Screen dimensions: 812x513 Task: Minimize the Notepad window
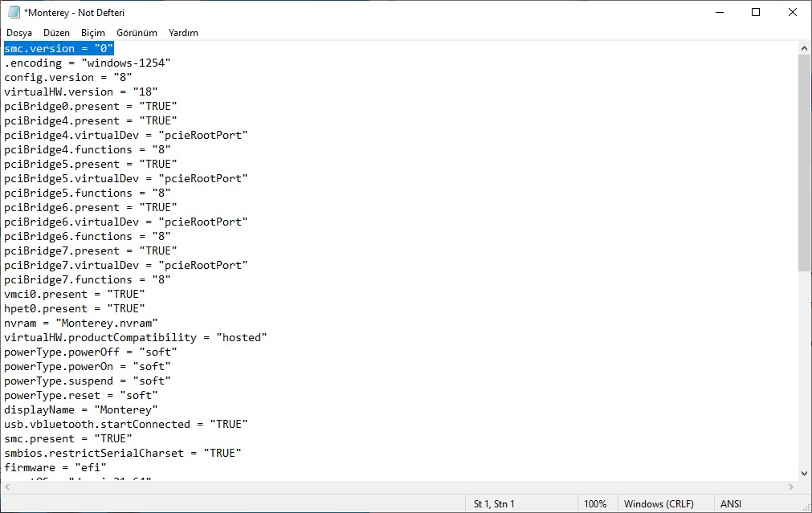(720, 12)
